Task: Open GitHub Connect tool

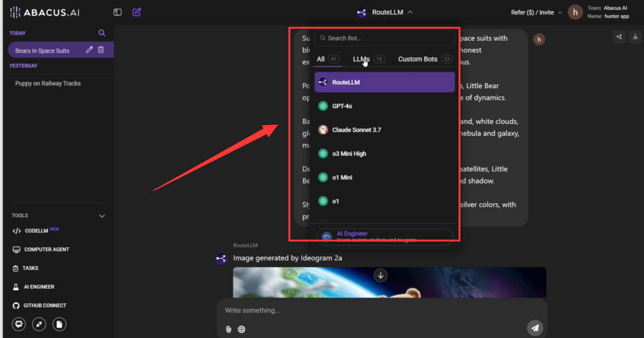Action: (40, 305)
